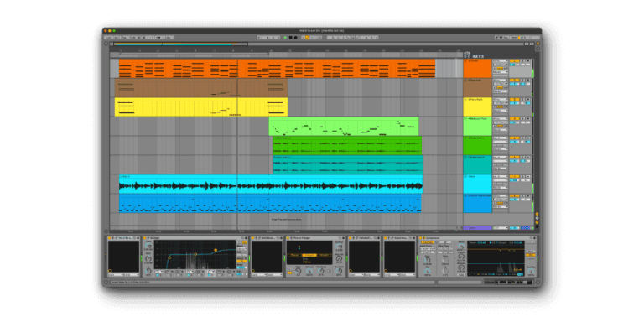Select the Bass audio clip waveform
The image size is (644, 322).
click(271, 186)
